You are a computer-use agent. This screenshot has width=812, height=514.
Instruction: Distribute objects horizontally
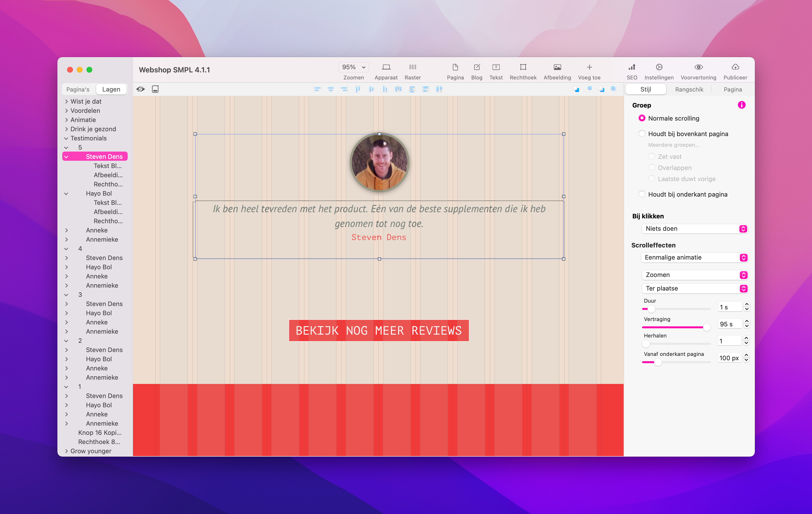[x=398, y=89]
